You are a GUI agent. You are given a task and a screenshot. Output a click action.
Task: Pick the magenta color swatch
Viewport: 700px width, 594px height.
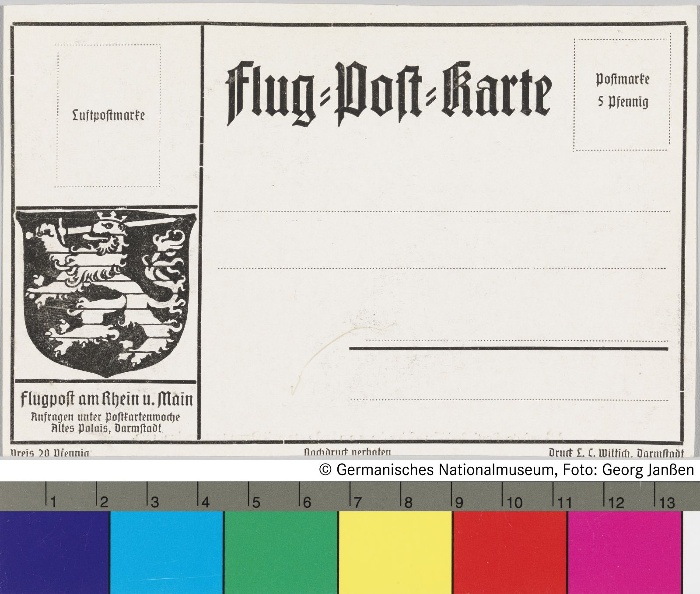click(624, 552)
